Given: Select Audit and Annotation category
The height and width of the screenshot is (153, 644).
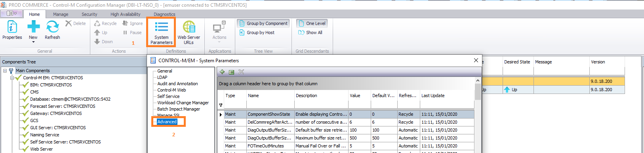Looking at the screenshot, I should click(x=177, y=84).
